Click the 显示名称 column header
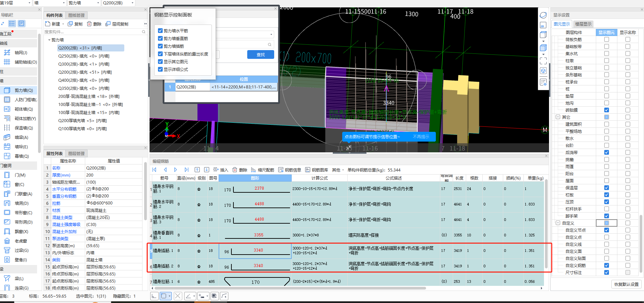The image size is (644, 303). point(628,32)
